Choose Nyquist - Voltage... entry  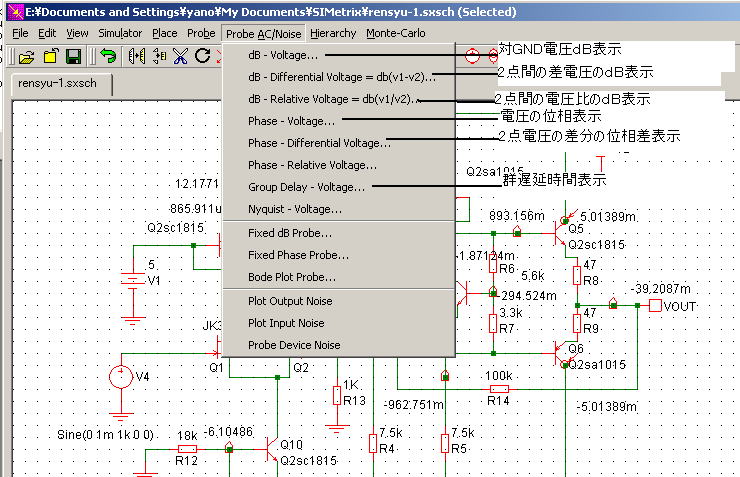[339, 209]
